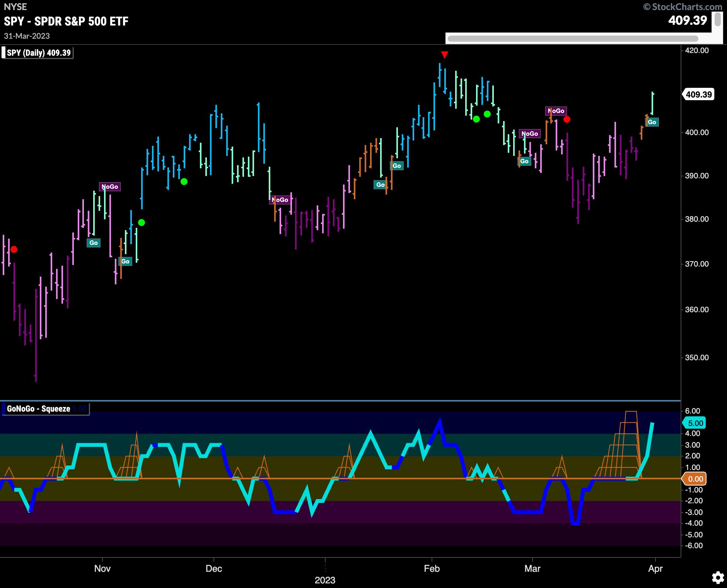Open chart settings with the gear icon
This screenshot has height=588, width=727.
click(718, 578)
